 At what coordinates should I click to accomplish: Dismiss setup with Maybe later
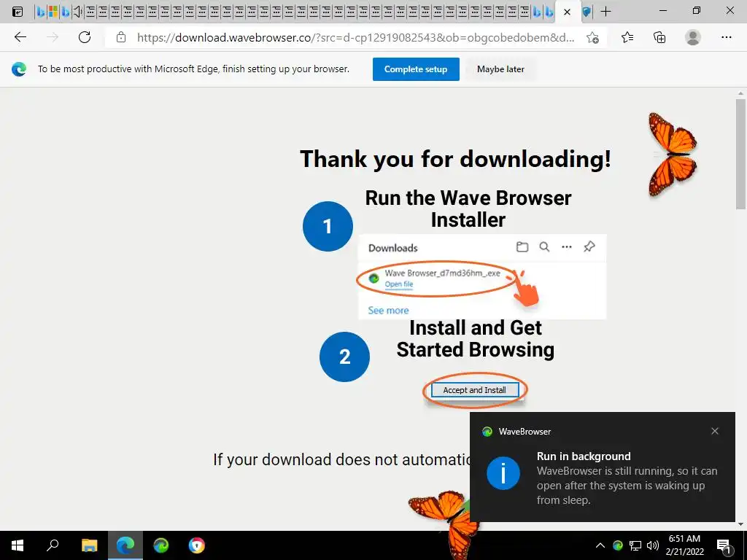[500, 69]
